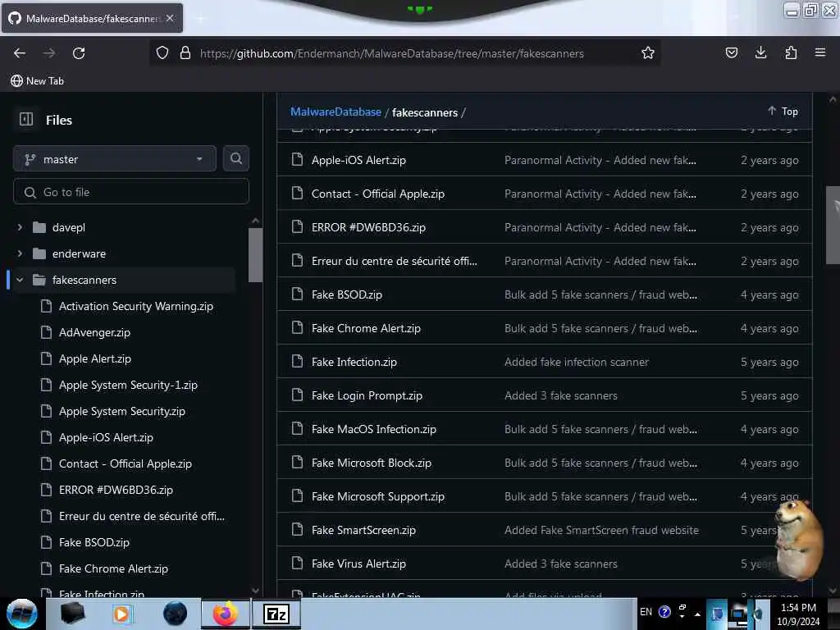Screen dimensions: 840x630
Task: Open ERROR #DW6BD36.zip in main list
Action: (x=368, y=227)
